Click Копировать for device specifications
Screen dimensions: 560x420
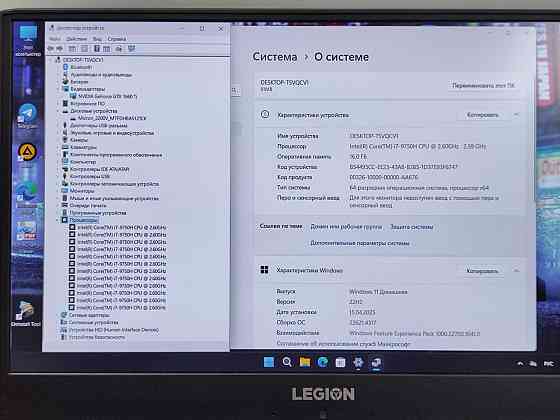pos(482,115)
